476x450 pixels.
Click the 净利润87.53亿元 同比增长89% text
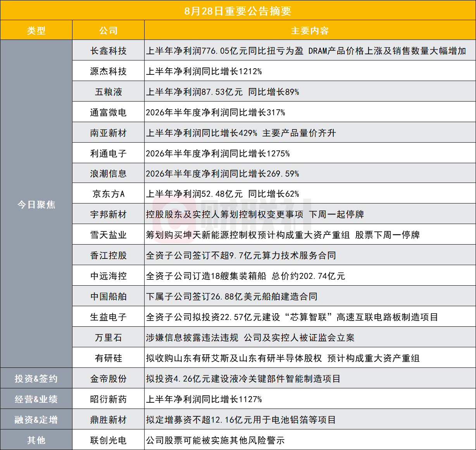tap(222, 92)
